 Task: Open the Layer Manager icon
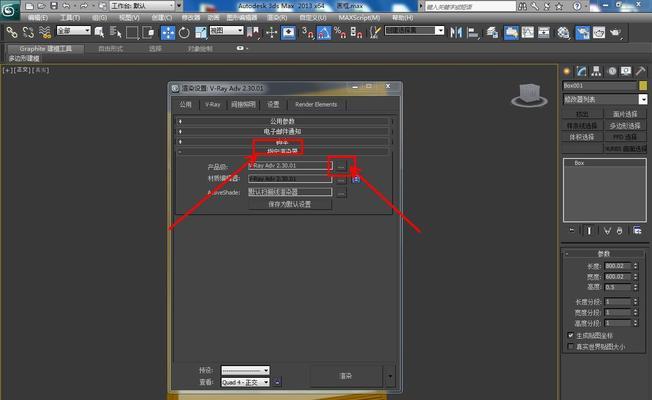coord(492,32)
